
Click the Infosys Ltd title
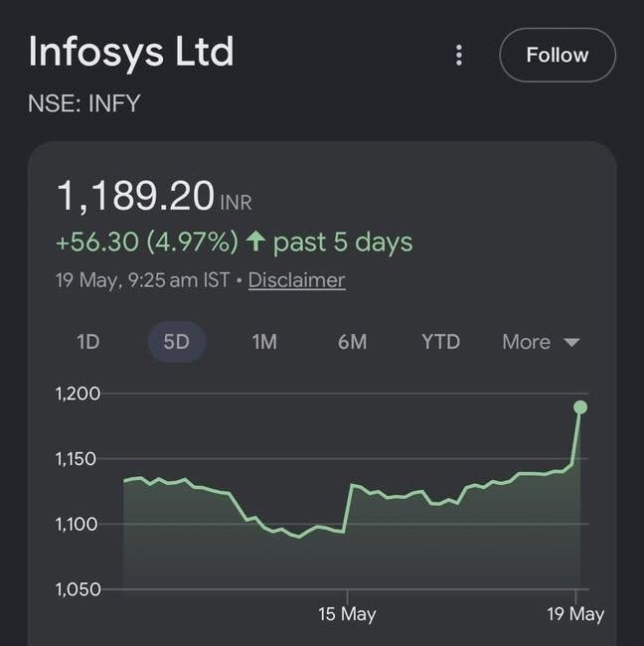pos(131,53)
